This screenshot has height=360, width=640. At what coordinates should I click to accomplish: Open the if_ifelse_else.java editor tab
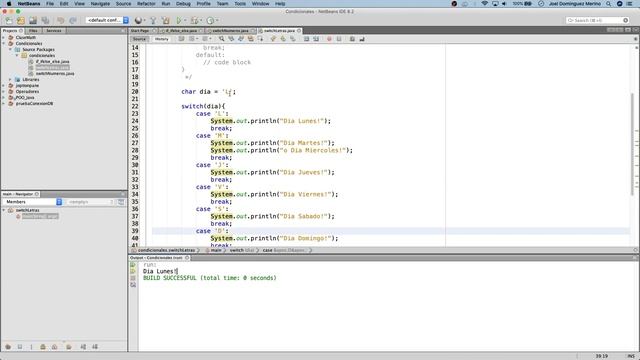point(181,31)
